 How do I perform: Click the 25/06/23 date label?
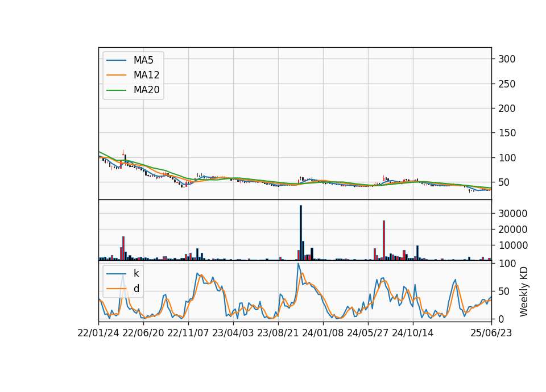click(x=491, y=333)
